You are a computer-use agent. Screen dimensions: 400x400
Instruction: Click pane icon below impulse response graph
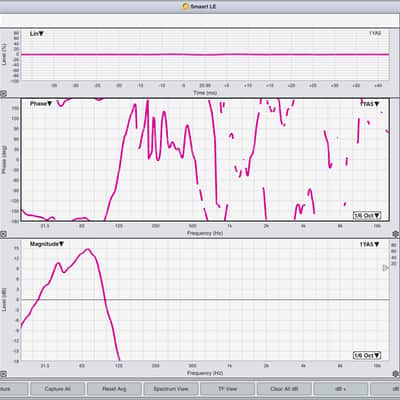3,94
